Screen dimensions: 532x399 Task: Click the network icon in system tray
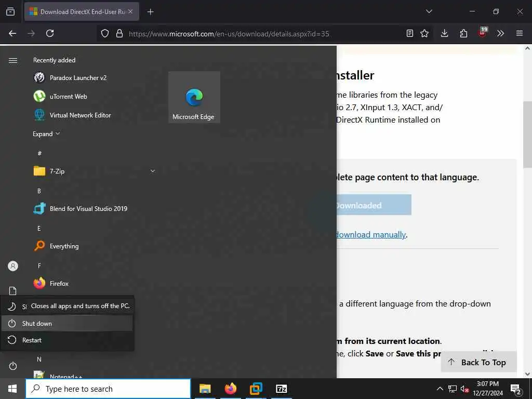[x=453, y=389]
